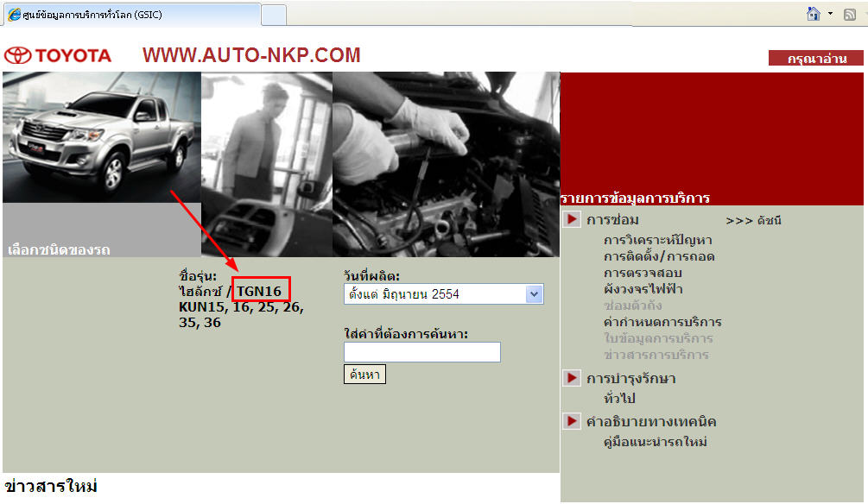Click the ข่าวสารใหม่ news heading

(x=51, y=486)
